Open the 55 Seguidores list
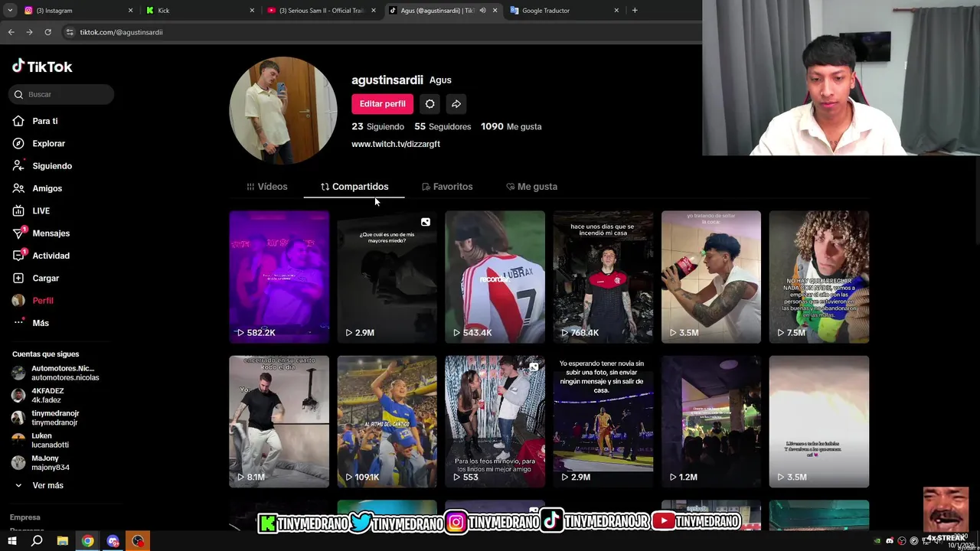Screen dimensions: 980x551 pyautogui.click(x=443, y=126)
